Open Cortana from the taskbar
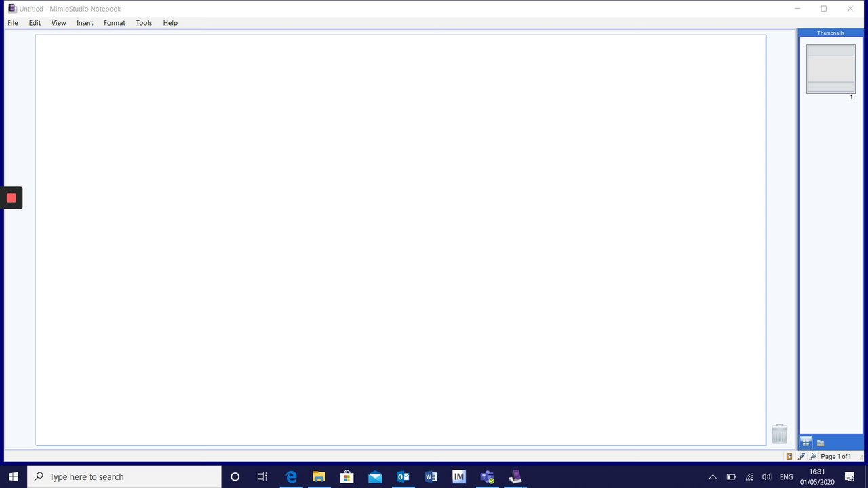This screenshot has height=488, width=868. [235, 476]
